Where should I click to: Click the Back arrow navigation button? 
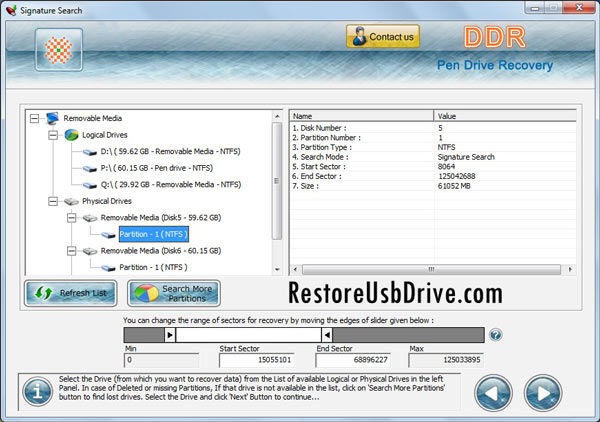click(493, 393)
